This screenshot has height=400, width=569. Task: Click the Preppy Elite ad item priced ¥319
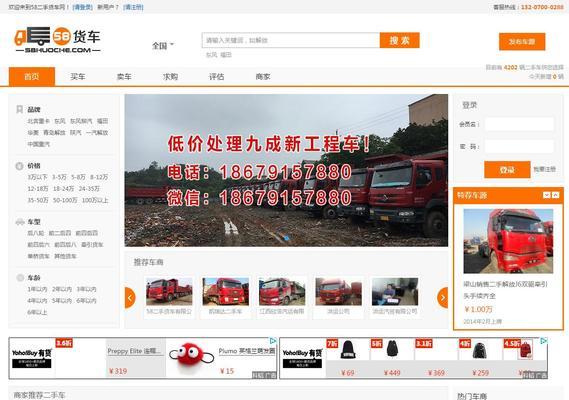pyautogui.click(x=136, y=358)
